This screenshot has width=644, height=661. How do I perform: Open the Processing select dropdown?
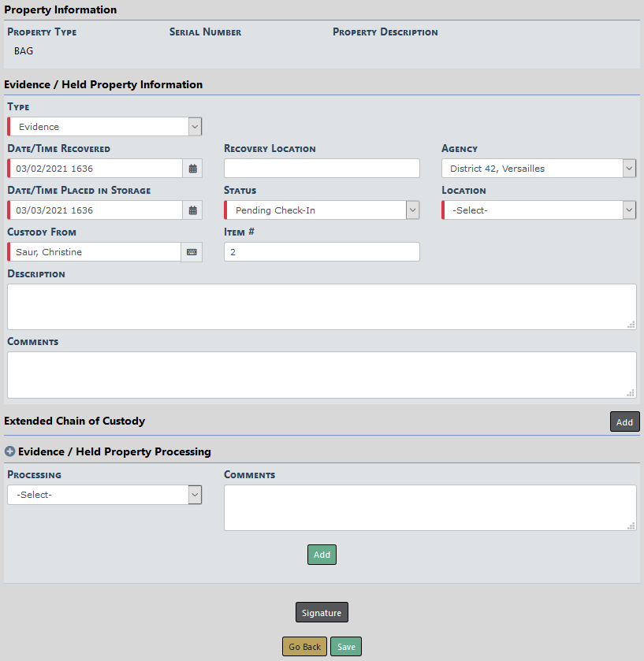[x=105, y=495]
